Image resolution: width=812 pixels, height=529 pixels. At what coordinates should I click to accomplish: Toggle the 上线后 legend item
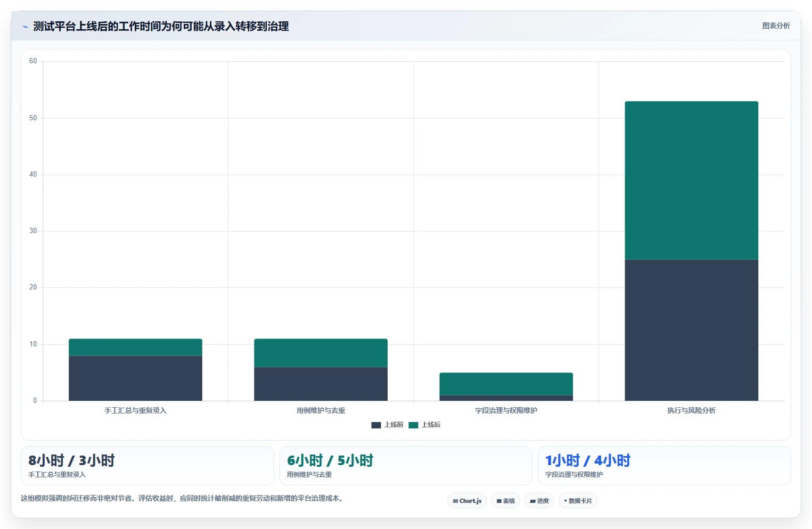coord(424,425)
